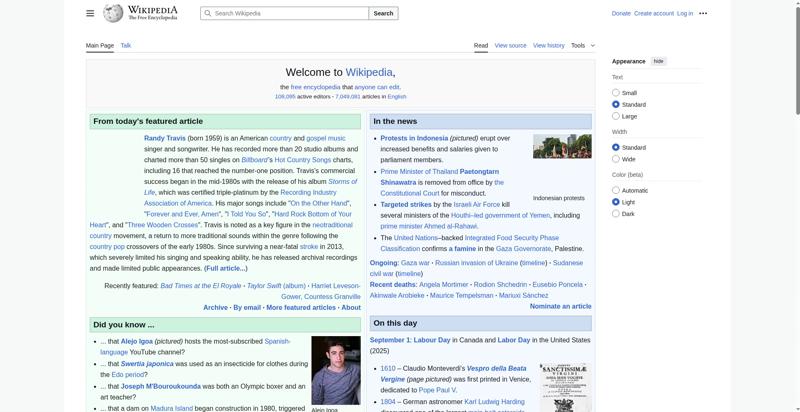Open the September 1 date link
800x412 pixels.
[389, 340]
